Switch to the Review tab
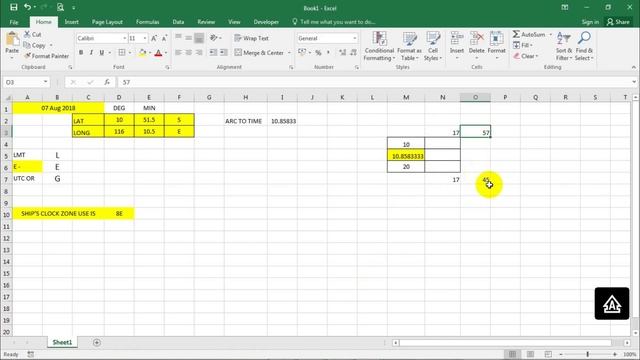The image size is (640, 360). click(206, 22)
